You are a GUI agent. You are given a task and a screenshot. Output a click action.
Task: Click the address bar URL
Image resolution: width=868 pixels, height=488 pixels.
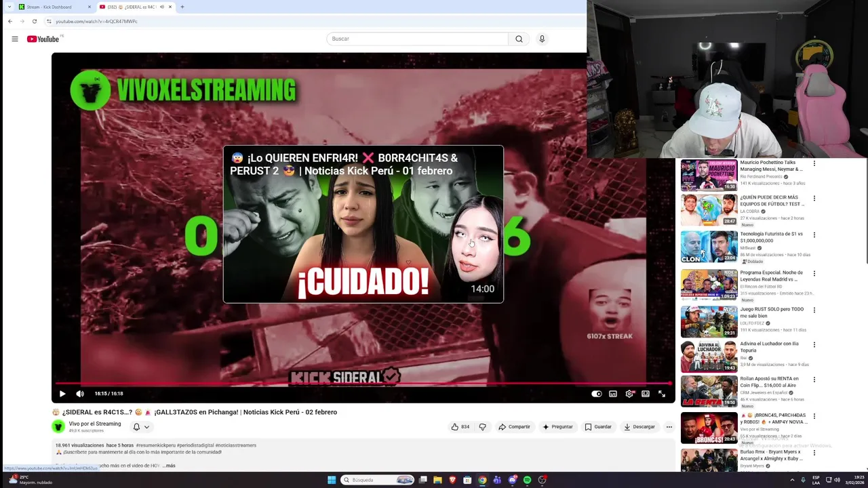point(96,21)
